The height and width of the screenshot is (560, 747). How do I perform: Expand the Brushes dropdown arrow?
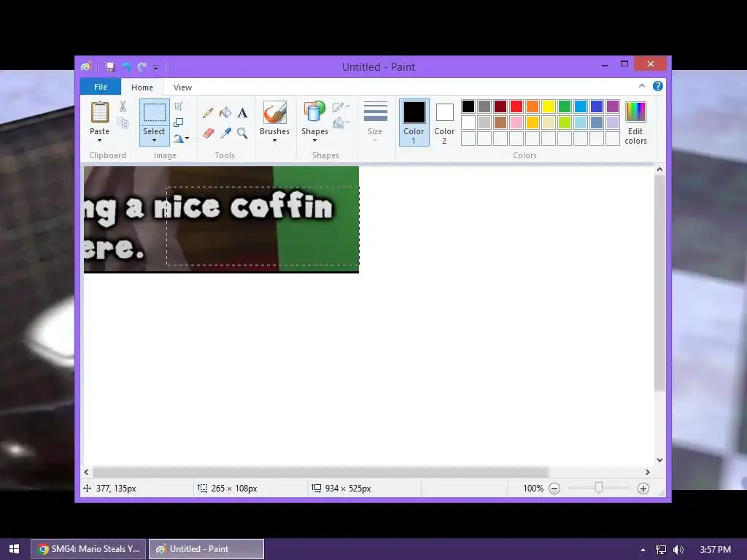(x=275, y=141)
